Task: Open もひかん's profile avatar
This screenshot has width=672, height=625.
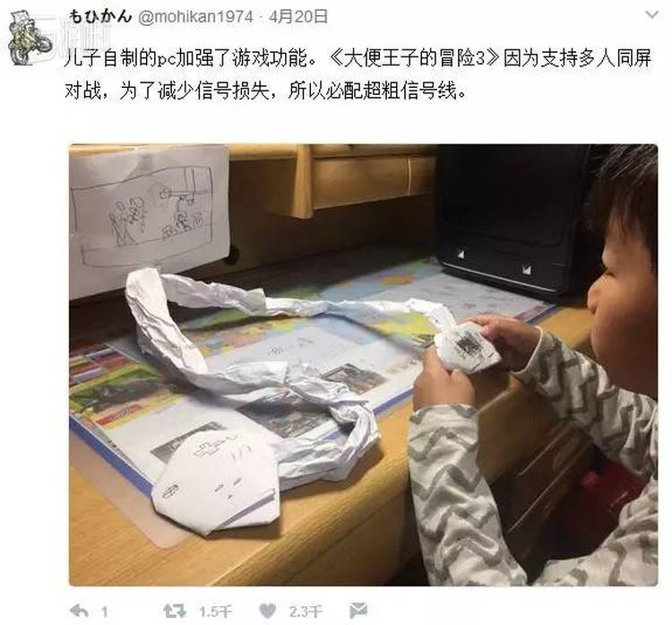Action: (25, 38)
